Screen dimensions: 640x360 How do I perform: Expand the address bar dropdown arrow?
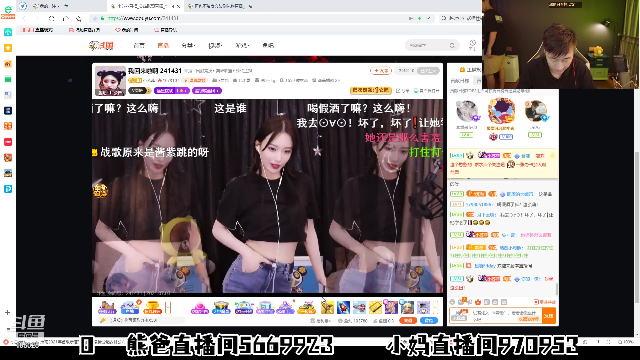tap(429, 18)
